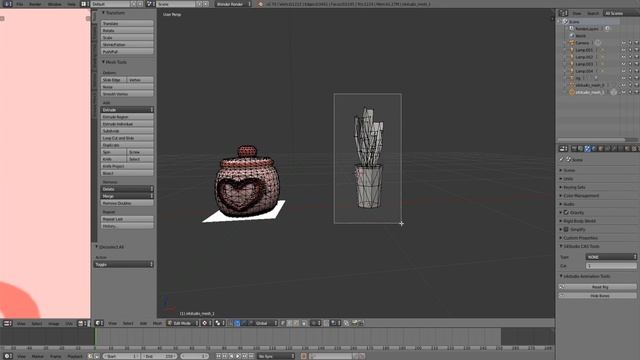Open the World properties tab
This screenshot has width=640, height=360.
click(x=594, y=149)
